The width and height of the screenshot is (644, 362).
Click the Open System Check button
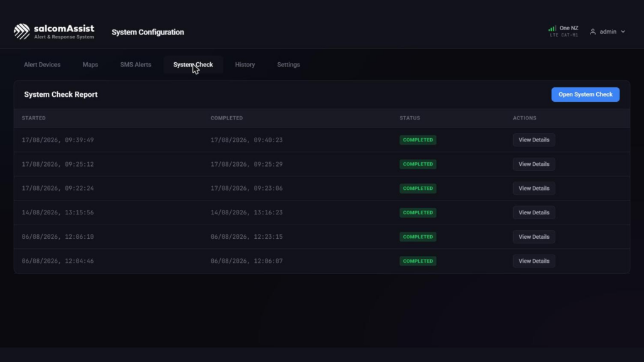click(x=586, y=94)
